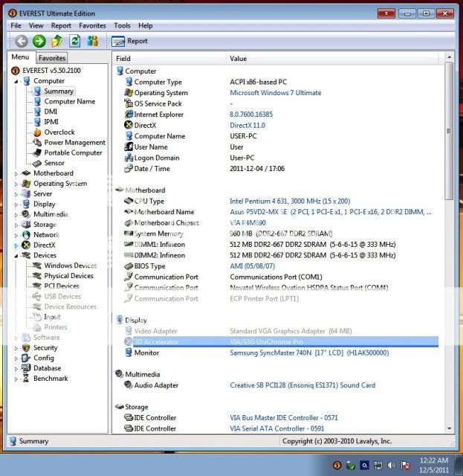The image size is (463, 476).
Task: Select the USB Devices icon
Action: click(x=36, y=296)
